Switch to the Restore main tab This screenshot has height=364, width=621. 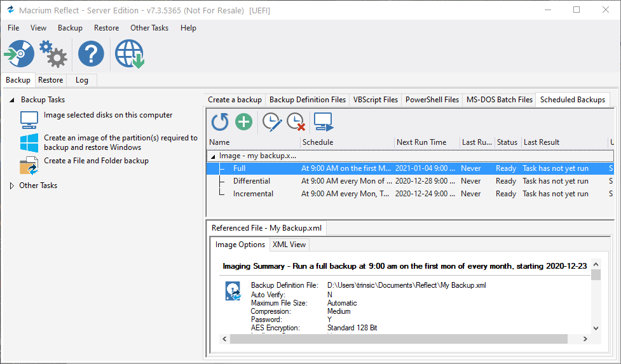(x=51, y=80)
